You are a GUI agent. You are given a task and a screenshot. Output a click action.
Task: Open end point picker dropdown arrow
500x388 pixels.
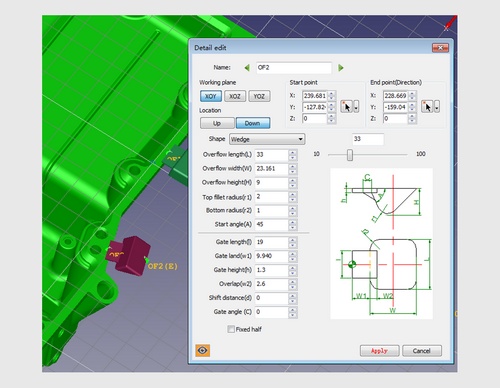(x=437, y=107)
